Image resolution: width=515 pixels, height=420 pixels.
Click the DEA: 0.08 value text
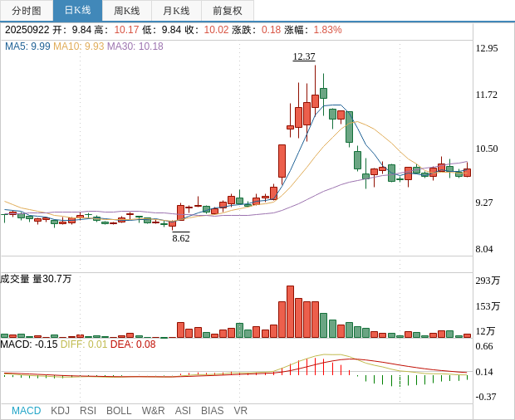pos(133,344)
